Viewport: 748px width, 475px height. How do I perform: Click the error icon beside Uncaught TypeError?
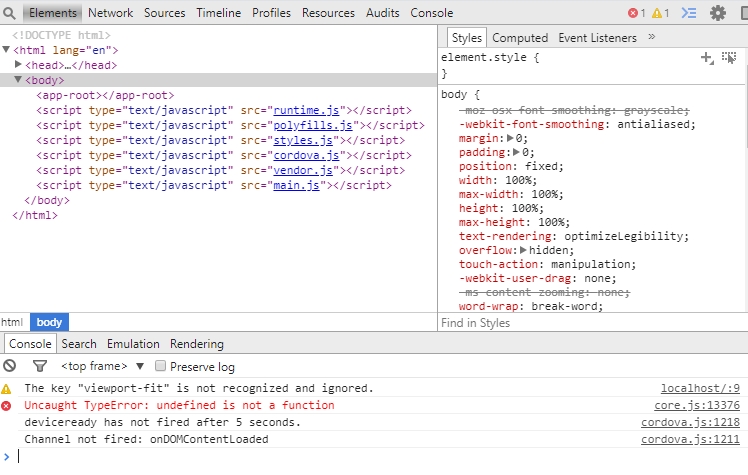6,405
